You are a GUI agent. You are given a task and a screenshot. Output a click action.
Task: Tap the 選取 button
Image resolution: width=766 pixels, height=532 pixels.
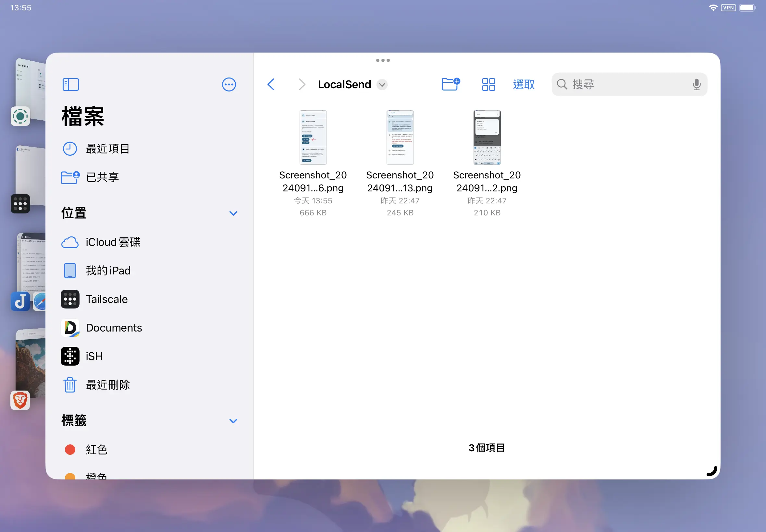point(524,84)
